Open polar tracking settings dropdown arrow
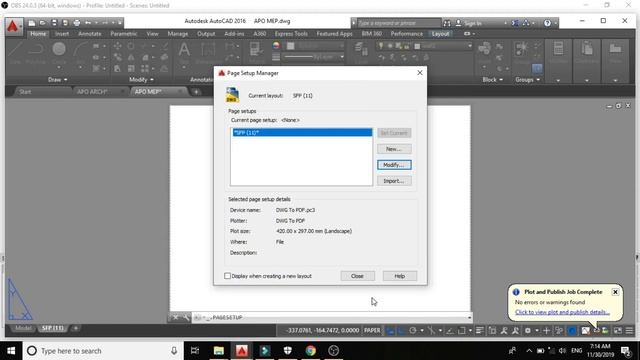Screen dimensions: 640x360 tap(422, 330)
